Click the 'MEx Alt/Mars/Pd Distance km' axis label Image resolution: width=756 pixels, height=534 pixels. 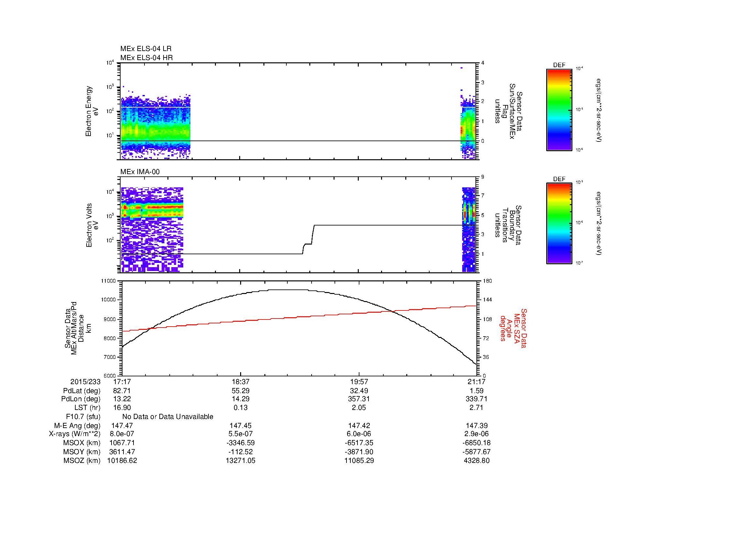click(x=78, y=328)
